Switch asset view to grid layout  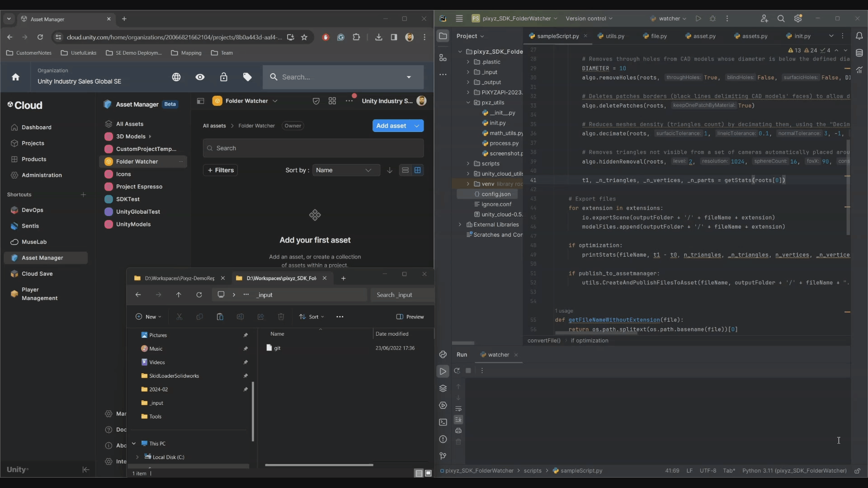[418, 170]
